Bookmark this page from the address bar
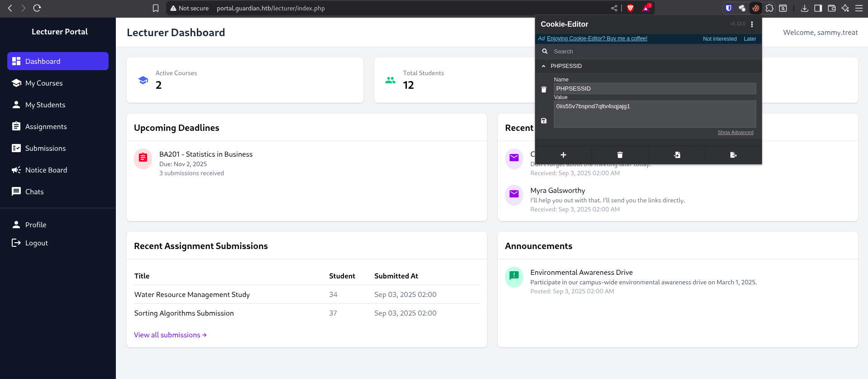868x379 pixels. 156,8
